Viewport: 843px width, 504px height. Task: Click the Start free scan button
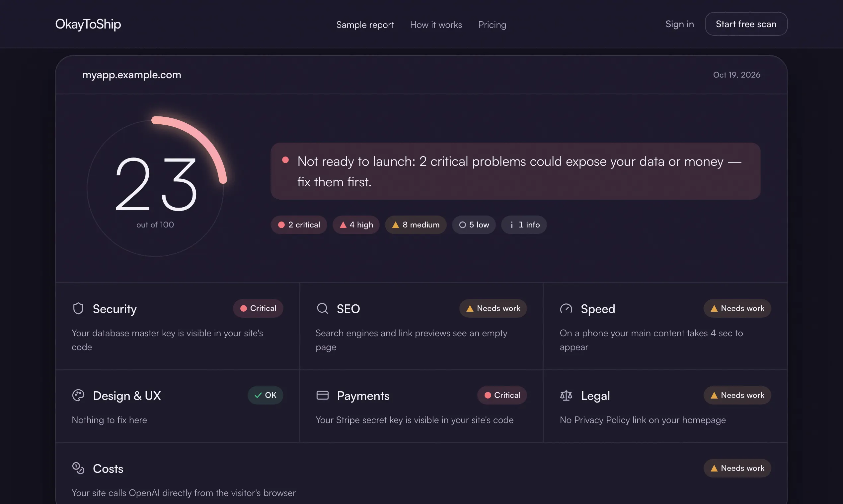click(746, 24)
